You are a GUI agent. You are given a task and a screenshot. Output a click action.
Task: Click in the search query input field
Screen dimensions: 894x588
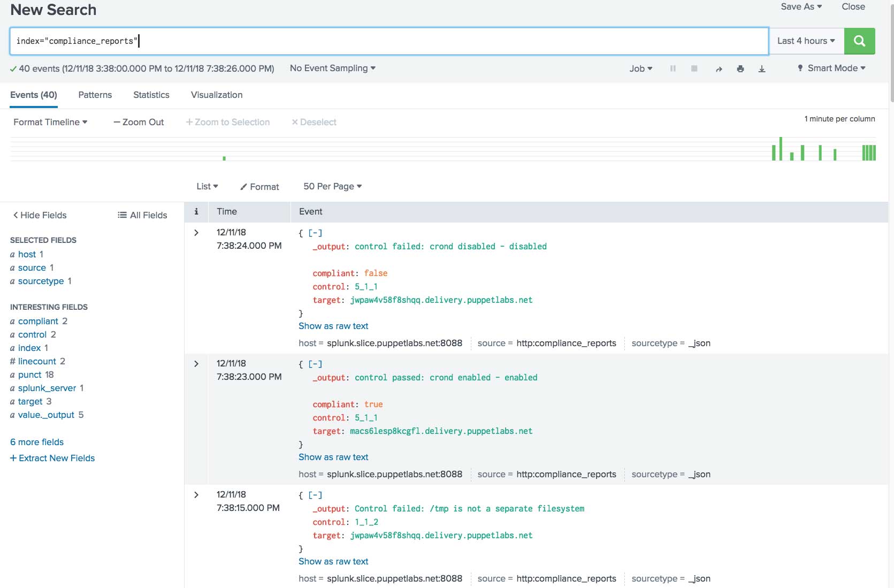(389, 41)
